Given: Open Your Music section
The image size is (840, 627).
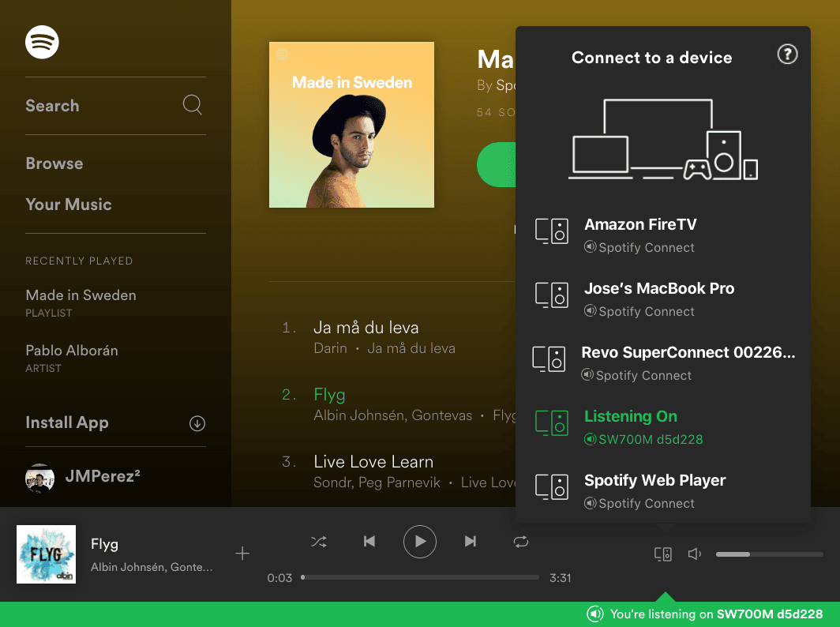Looking at the screenshot, I should 69,205.
